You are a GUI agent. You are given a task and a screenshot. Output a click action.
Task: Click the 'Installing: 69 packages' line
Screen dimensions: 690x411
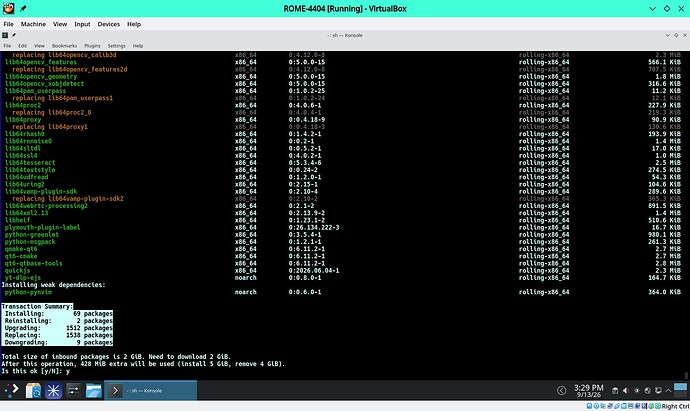pyautogui.click(x=59, y=314)
